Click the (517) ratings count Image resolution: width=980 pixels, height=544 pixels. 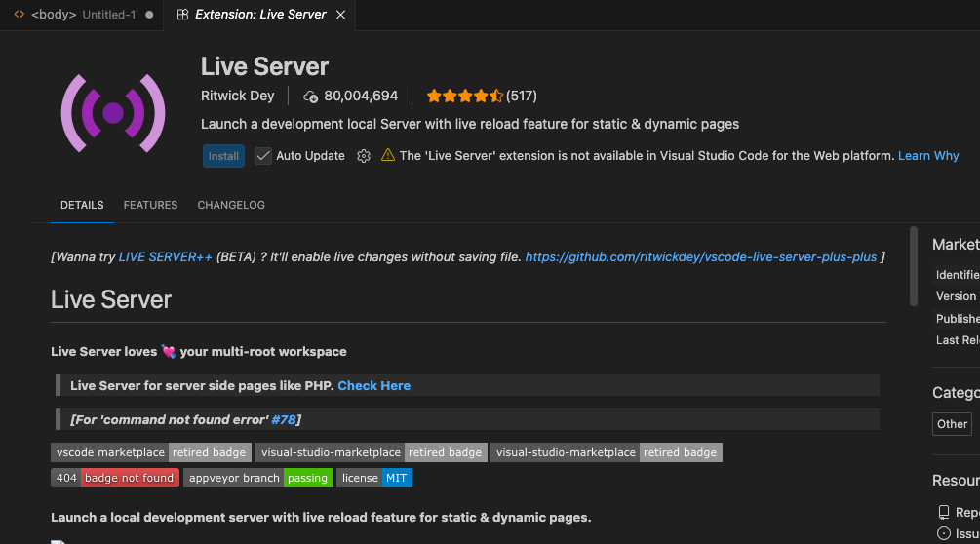pos(522,96)
